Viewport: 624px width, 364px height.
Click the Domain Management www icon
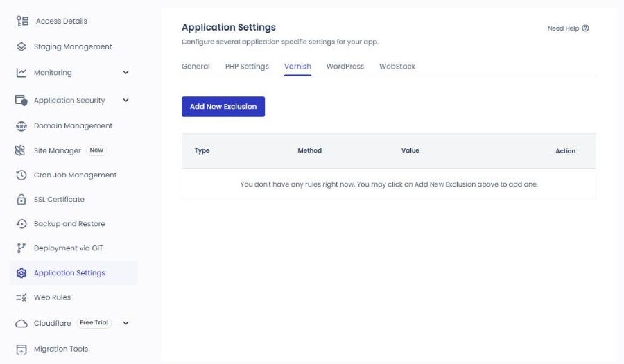click(21, 125)
